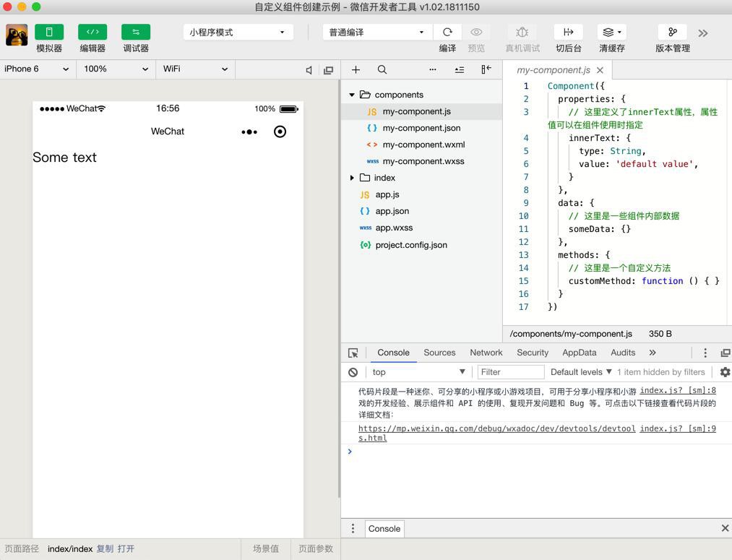Collapse the file tree panel icon

pyautogui.click(x=486, y=69)
